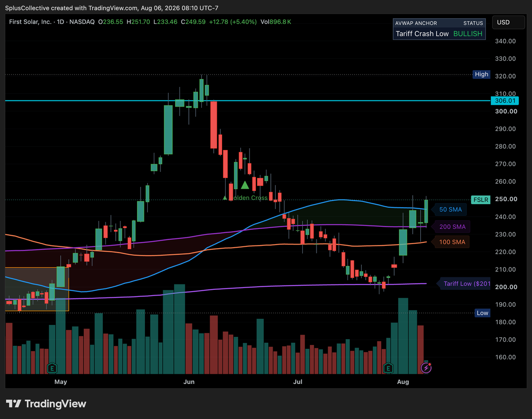Click the BULLISH status value
The height and width of the screenshot is (419, 532).
click(468, 34)
